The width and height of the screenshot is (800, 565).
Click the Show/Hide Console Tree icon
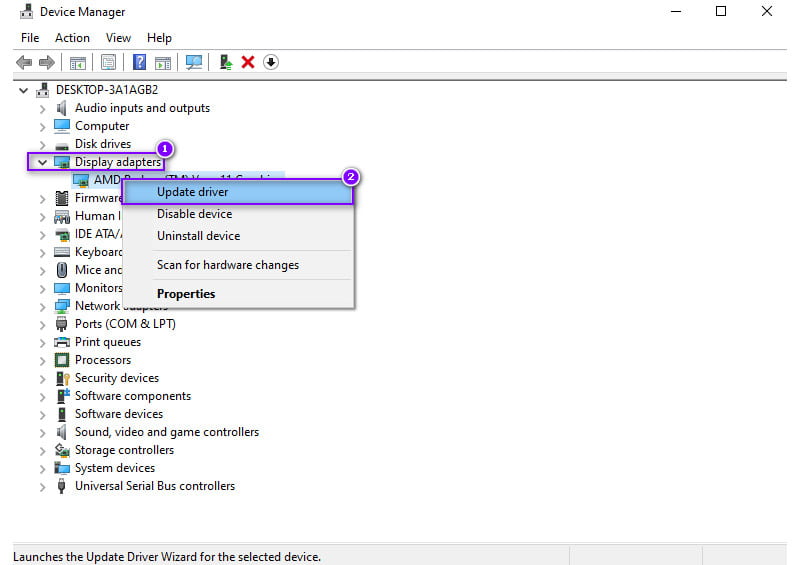point(77,62)
